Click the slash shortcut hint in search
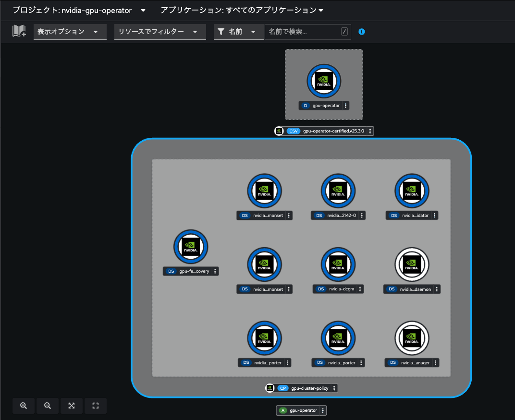 (344, 32)
